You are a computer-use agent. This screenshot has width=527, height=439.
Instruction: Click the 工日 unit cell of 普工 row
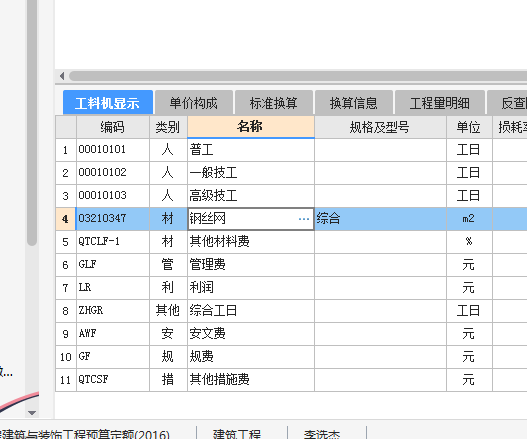469,150
